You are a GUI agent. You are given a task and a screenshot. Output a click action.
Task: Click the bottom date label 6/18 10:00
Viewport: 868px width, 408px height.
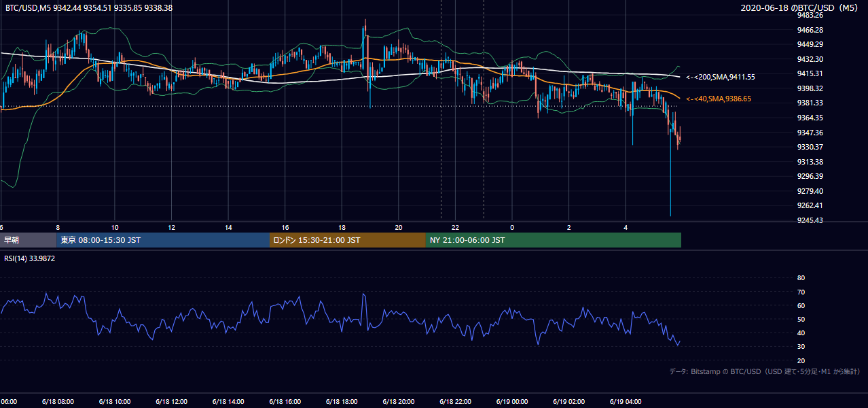coord(114,401)
